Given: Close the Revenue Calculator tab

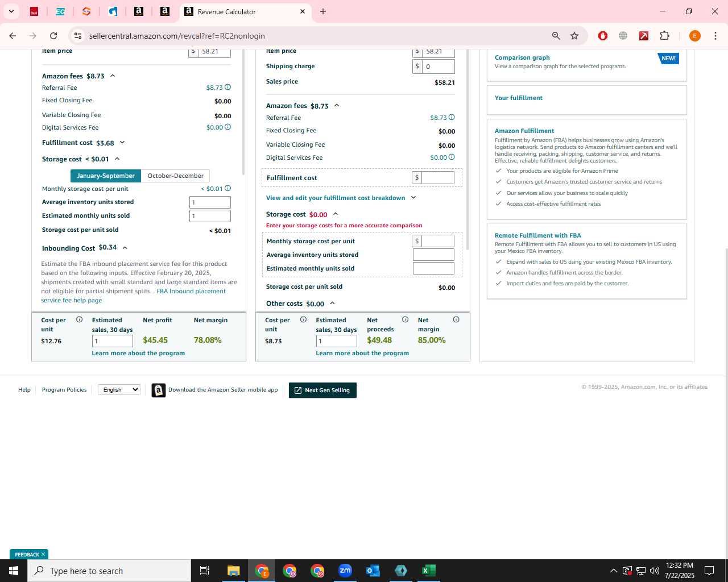Looking at the screenshot, I should point(303,11).
